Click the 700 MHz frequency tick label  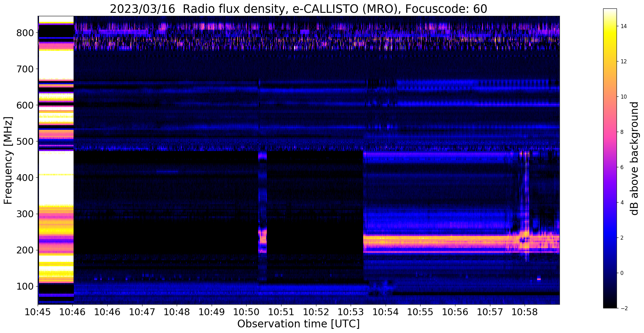(25, 69)
